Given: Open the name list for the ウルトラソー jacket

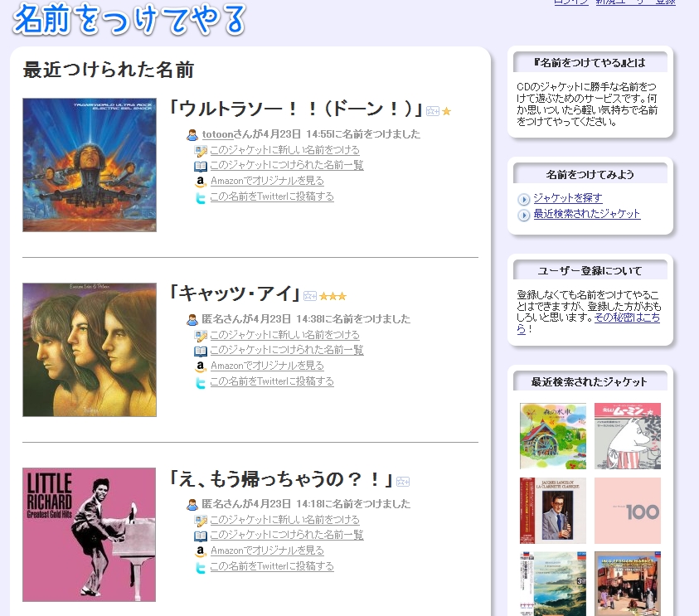Looking at the screenshot, I should [x=287, y=165].
